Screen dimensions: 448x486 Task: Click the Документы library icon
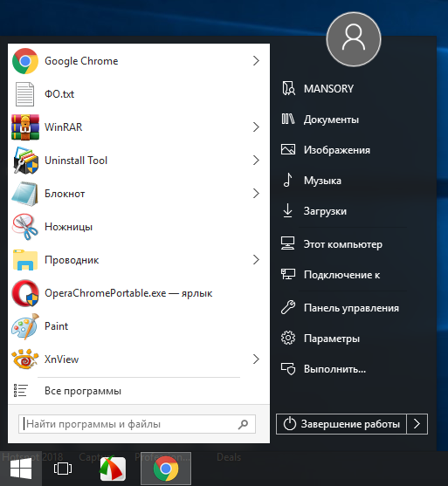pyautogui.click(x=288, y=119)
